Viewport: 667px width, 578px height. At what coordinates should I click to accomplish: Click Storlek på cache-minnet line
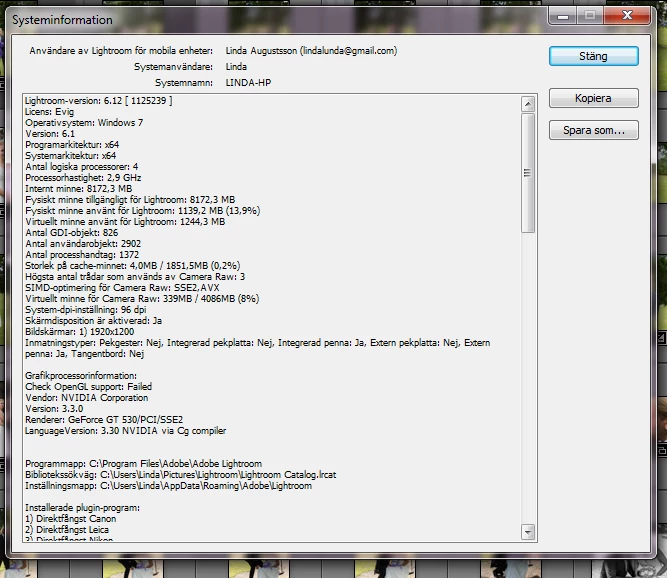132,266
